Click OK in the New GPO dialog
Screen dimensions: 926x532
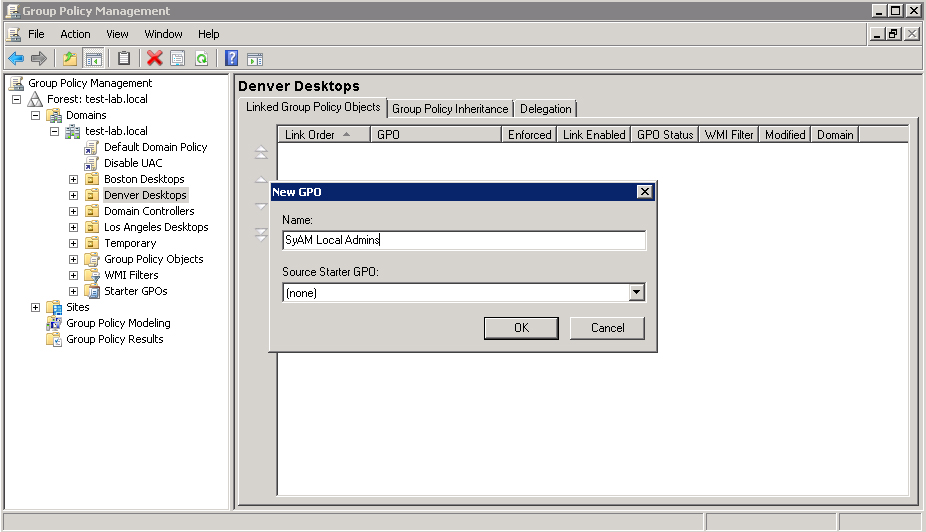[521, 328]
